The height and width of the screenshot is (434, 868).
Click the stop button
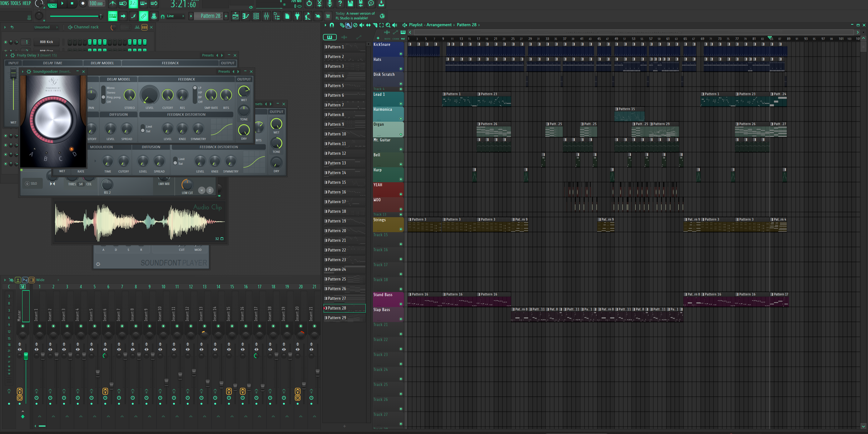72,3
